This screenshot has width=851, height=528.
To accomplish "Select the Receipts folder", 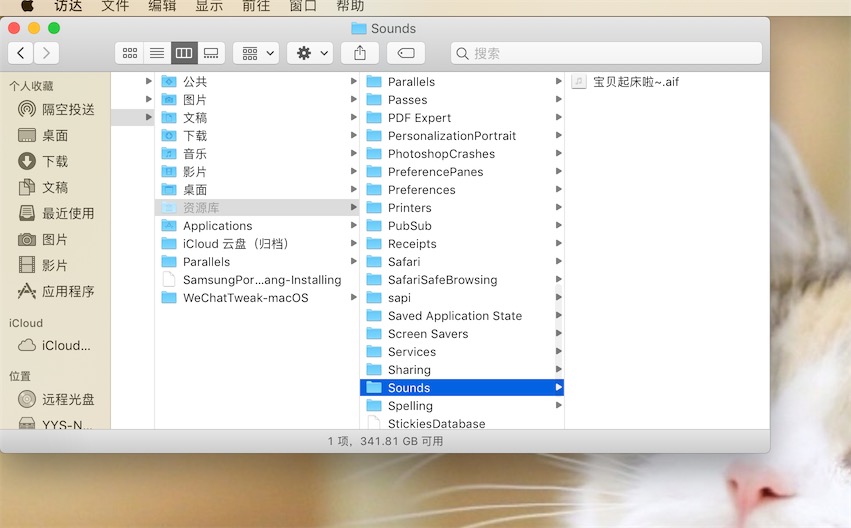I will pos(462,243).
